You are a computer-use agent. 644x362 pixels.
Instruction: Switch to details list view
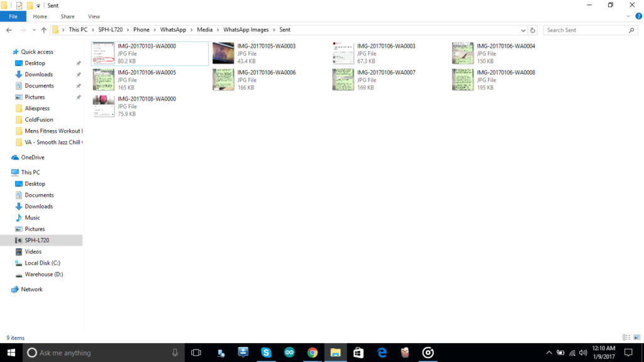(x=626, y=337)
